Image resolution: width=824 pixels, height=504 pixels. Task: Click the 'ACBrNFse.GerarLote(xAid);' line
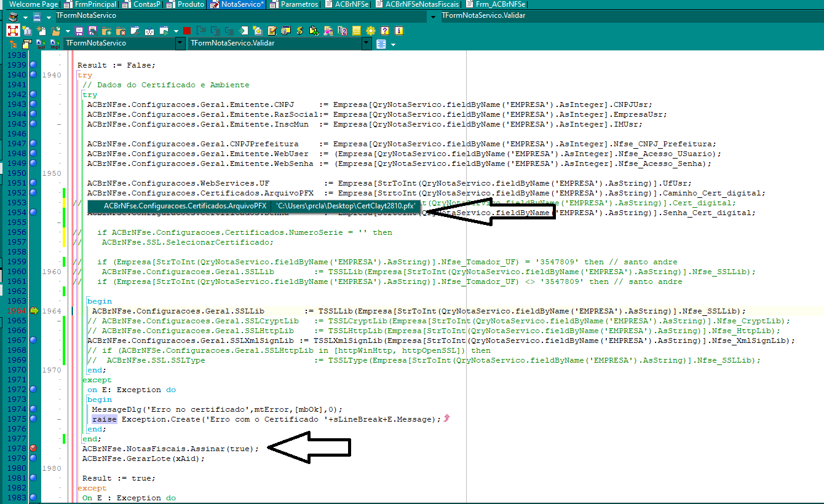(x=144, y=459)
